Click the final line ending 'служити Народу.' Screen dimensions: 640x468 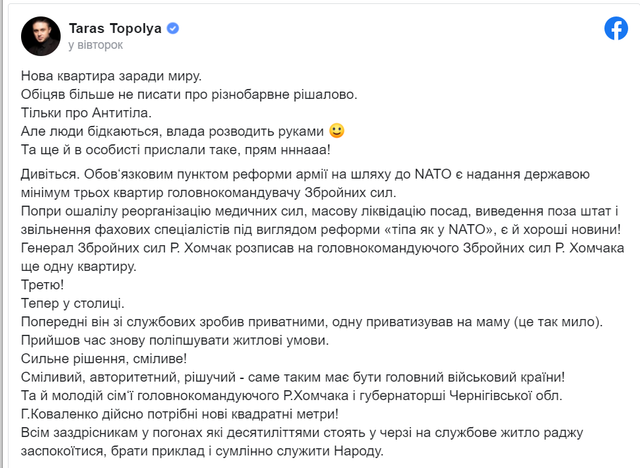(202, 451)
